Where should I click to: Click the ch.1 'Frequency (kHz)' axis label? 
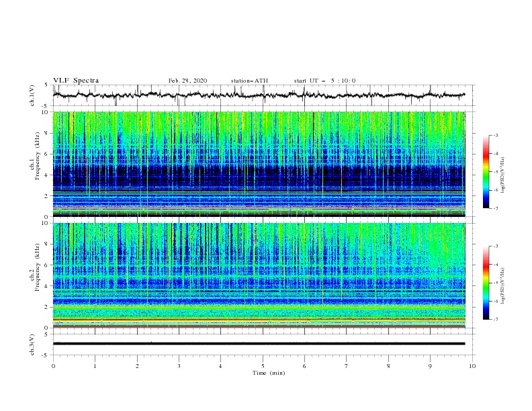click(38, 156)
